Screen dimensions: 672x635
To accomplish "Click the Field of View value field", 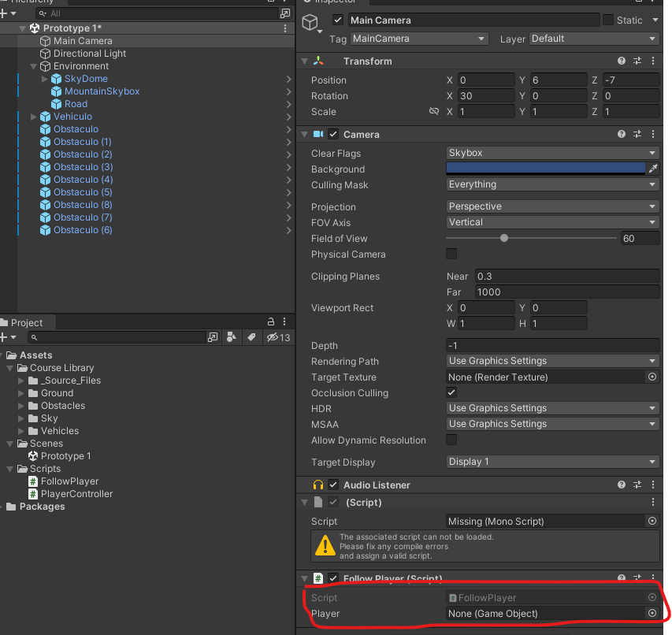I will [639, 238].
